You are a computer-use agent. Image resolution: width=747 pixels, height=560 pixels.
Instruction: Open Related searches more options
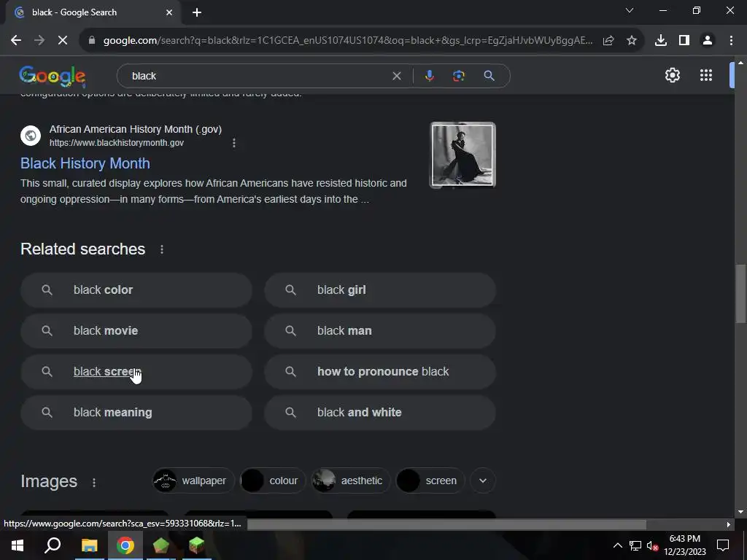tap(162, 249)
